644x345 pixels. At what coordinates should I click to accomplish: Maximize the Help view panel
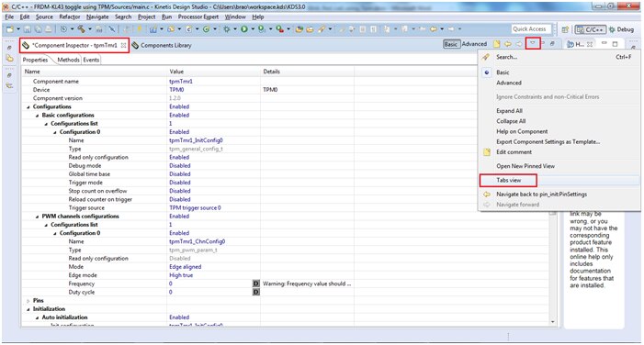pos(615,44)
